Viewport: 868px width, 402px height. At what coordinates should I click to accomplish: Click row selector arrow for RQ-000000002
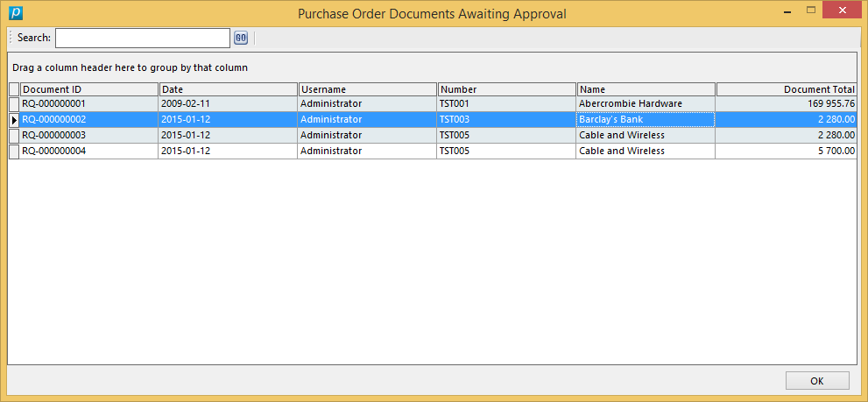(13, 119)
